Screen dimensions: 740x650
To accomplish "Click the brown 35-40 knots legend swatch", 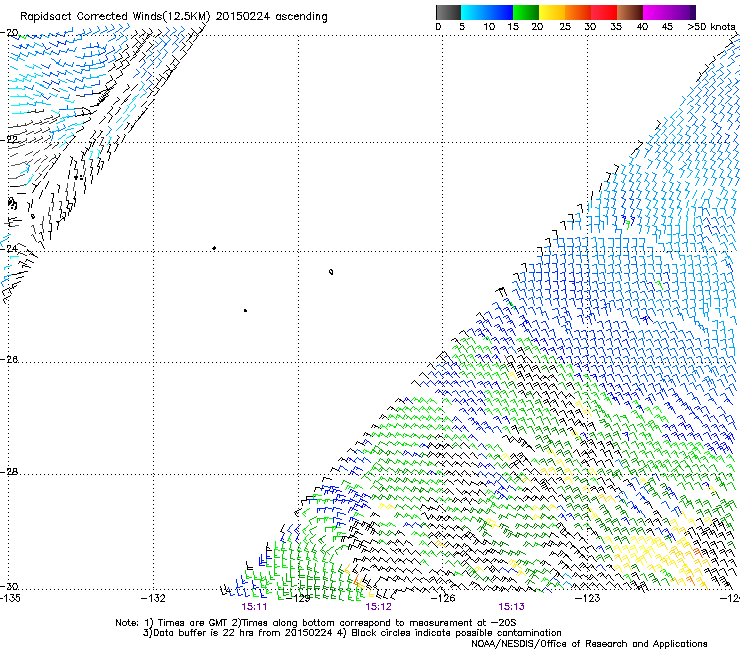I will point(630,12).
